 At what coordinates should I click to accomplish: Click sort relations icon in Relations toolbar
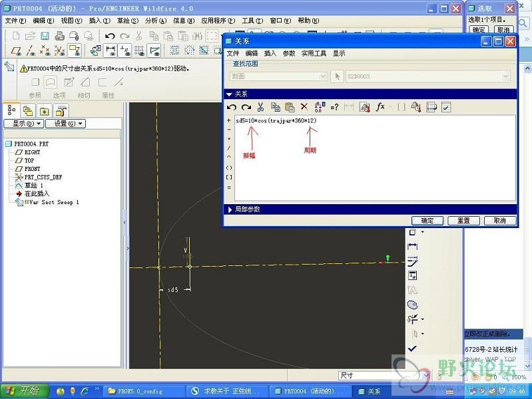click(x=431, y=107)
